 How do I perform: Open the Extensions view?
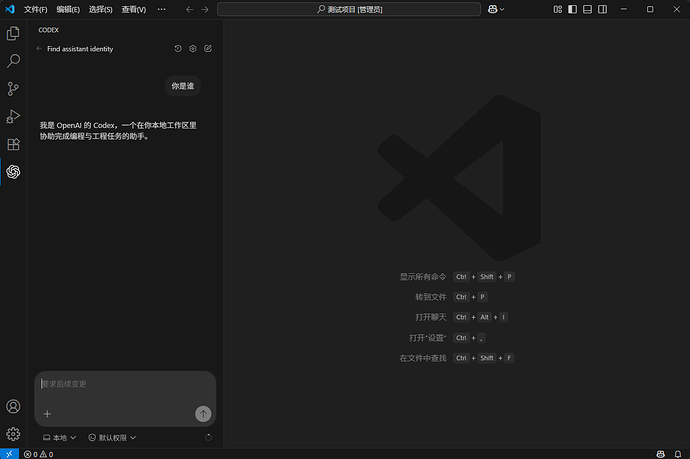(13, 144)
